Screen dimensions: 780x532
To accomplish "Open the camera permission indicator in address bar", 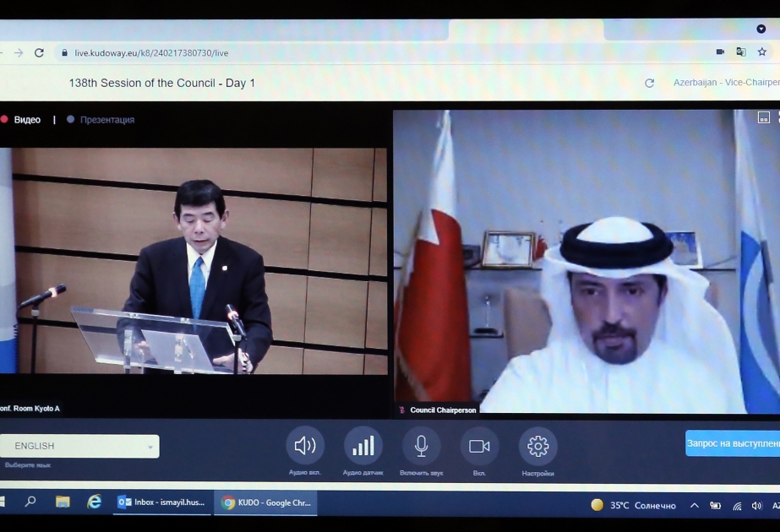I will coord(720,52).
